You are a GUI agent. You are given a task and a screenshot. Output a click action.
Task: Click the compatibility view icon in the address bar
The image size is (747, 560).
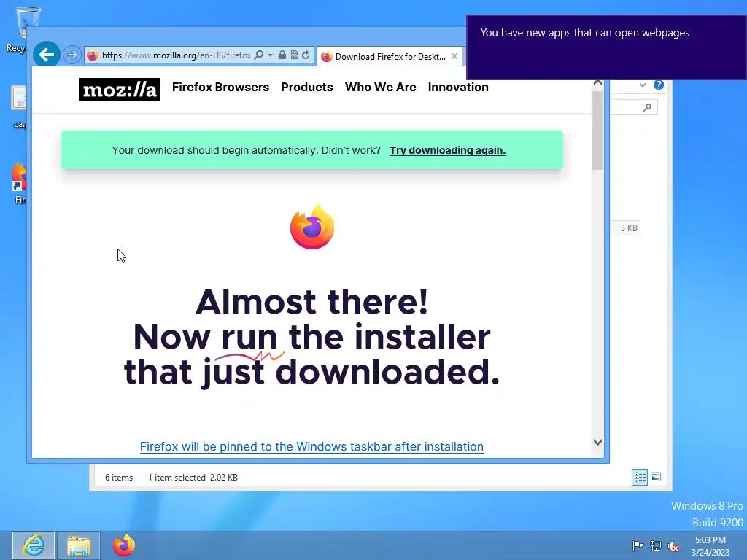pos(294,55)
